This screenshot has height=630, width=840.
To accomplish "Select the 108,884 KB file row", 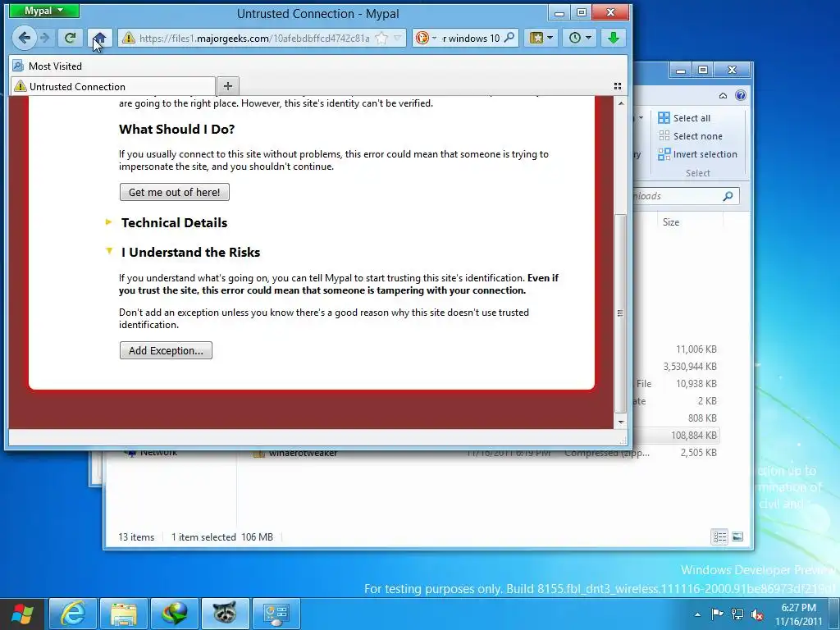I will pos(678,435).
